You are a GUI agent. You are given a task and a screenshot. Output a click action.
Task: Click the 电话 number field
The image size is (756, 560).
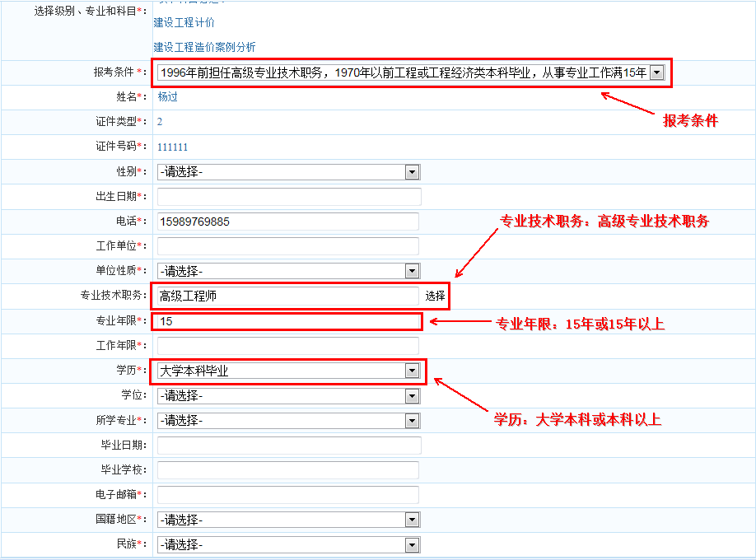pos(287,222)
